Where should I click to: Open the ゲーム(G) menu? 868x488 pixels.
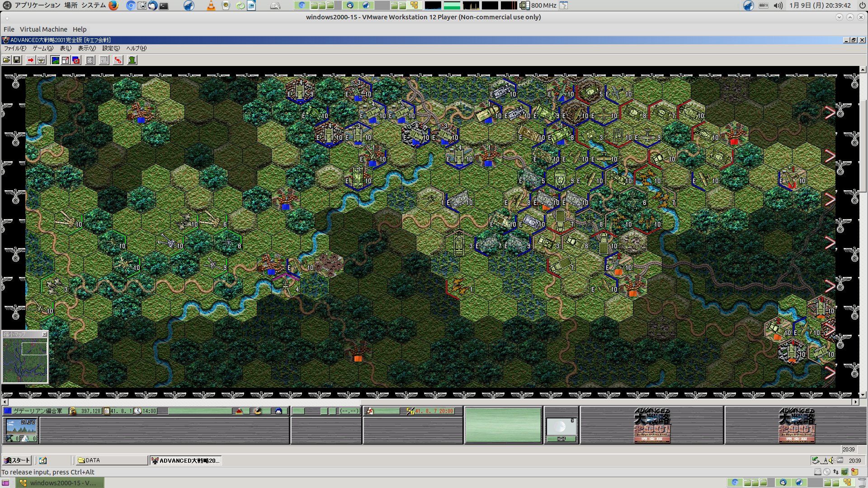(x=43, y=48)
